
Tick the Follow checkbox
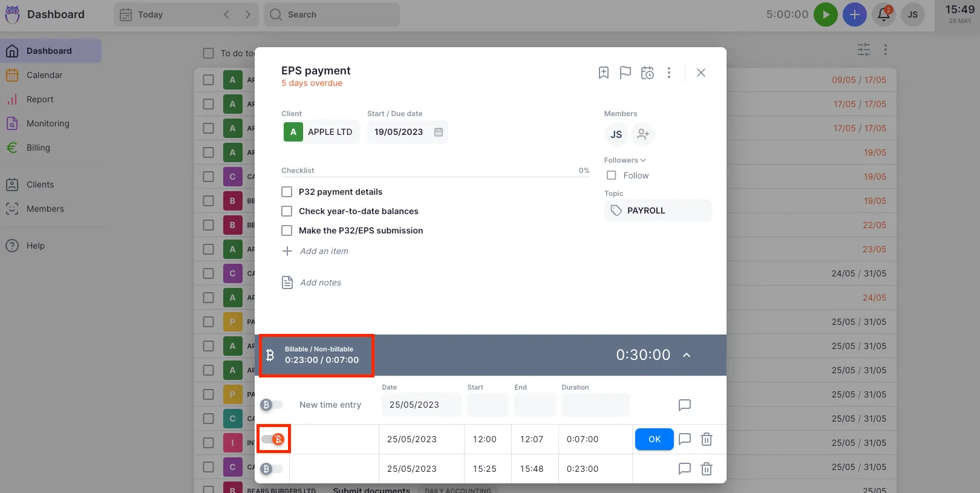[612, 175]
